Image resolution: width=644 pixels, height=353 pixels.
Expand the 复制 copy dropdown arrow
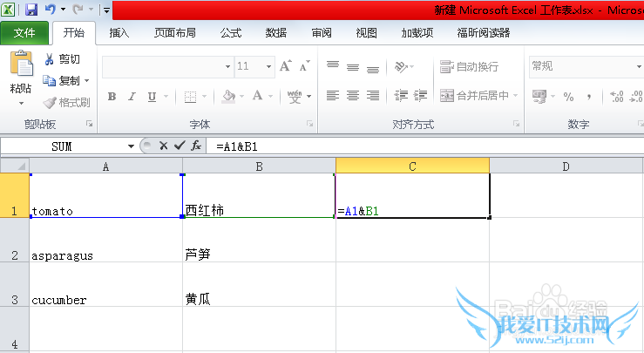(x=86, y=80)
